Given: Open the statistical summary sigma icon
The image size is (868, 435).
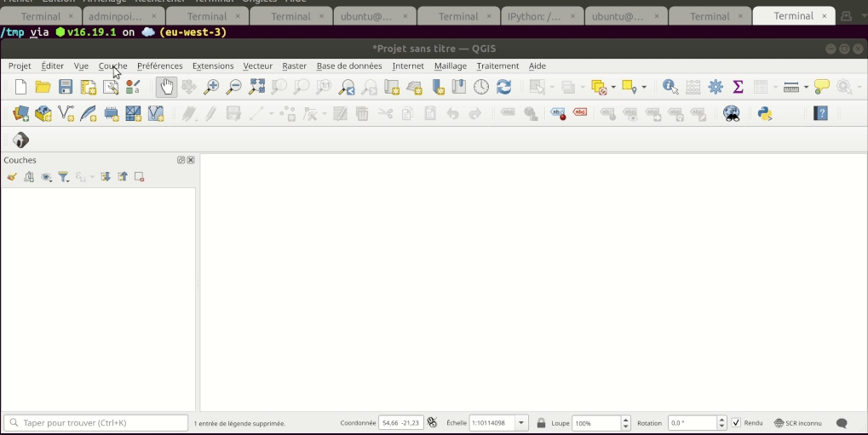Looking at the screenshot, I should point(738,87).
